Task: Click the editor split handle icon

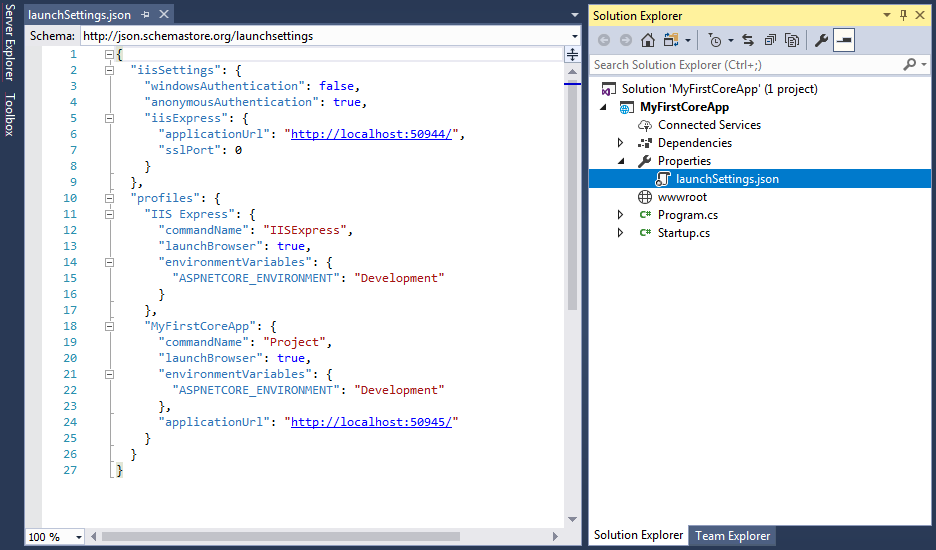Action: click(572, 55)
